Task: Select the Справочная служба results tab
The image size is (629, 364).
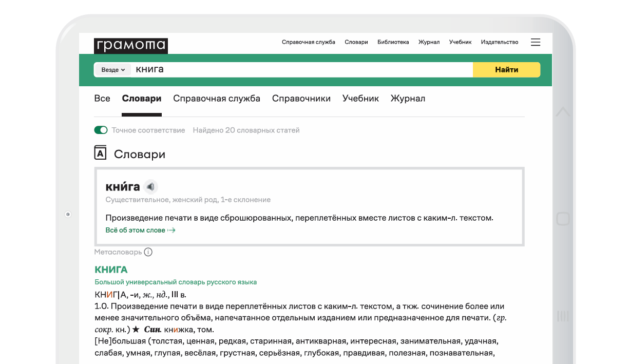Action: (217, 99)
